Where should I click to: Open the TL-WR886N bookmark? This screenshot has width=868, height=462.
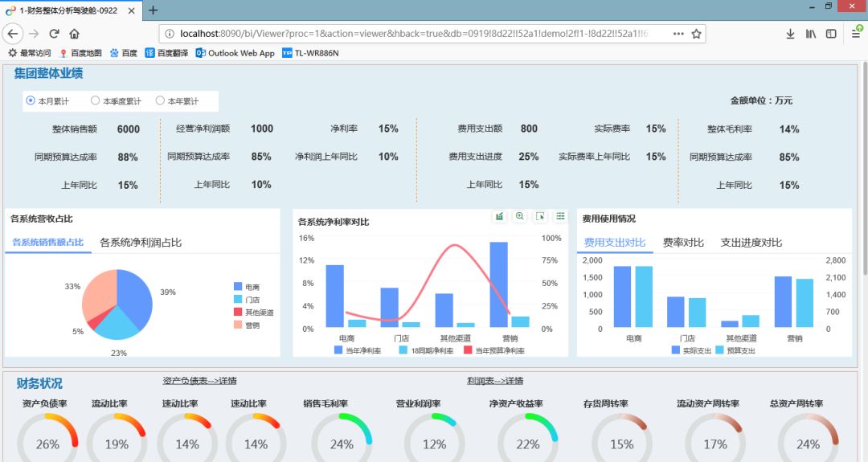[310, 53]
